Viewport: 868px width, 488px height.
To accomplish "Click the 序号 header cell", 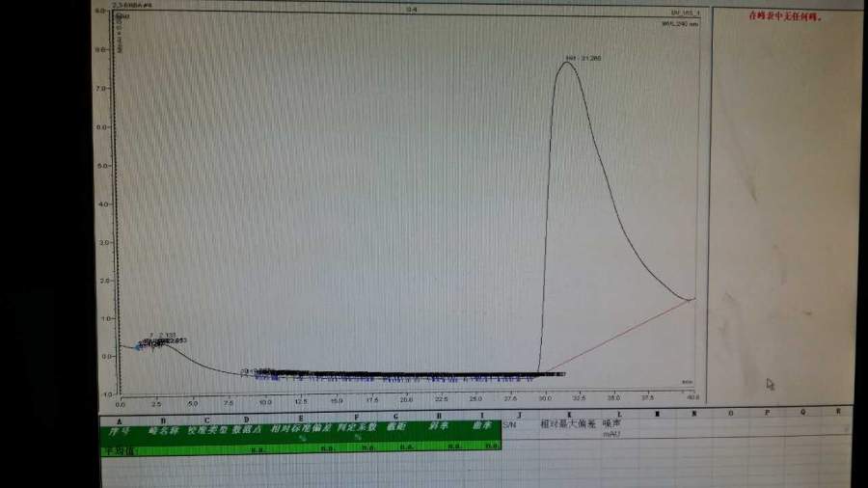I will tap(119, 431).
